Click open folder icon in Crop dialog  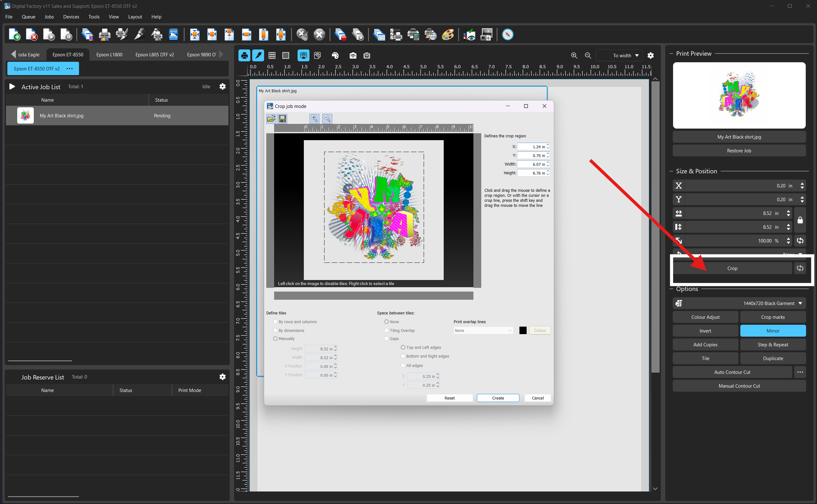[271, 118]
